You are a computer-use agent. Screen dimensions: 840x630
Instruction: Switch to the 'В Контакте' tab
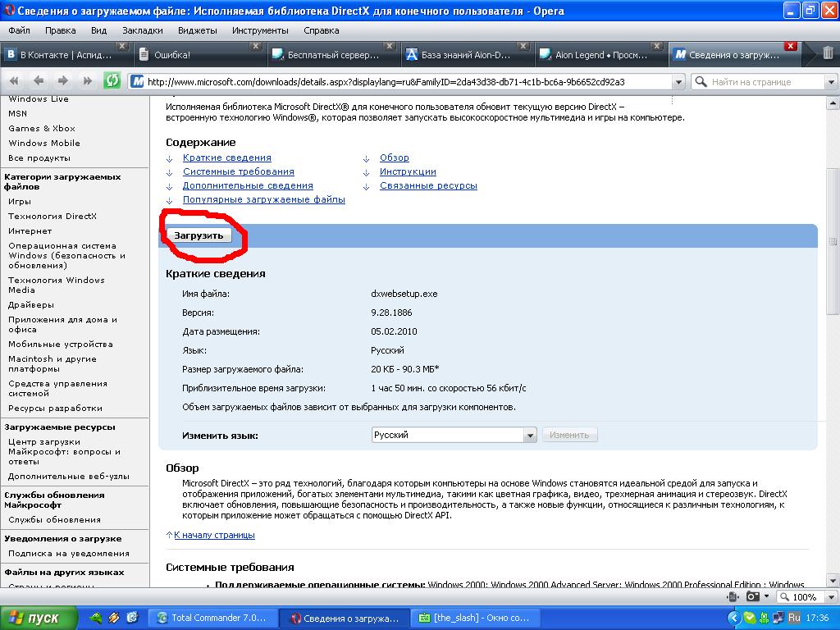(x=66, y=54)
